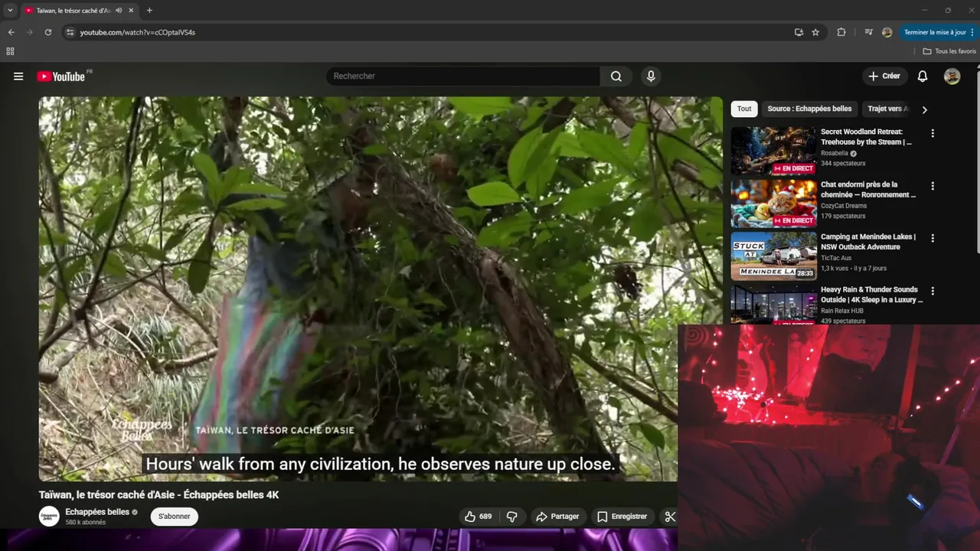Click the page vertical scrollbar
The height and width of the screenshot is (551, 980).
(976, 161)
